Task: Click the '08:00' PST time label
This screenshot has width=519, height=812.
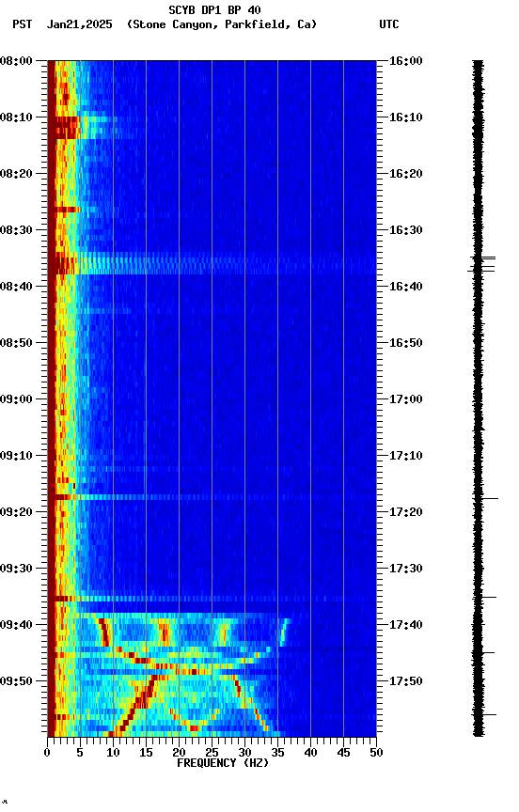Action: pos(16,61)
